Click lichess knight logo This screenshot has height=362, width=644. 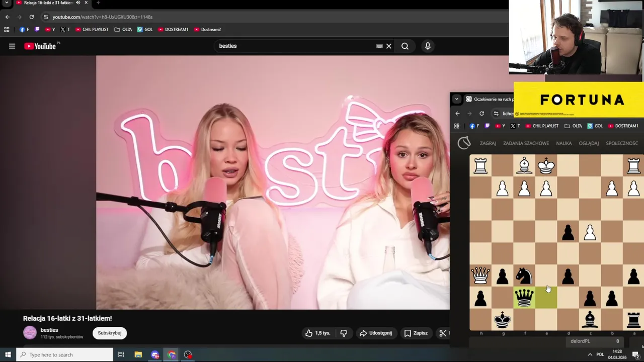click(x=464, y=143)
